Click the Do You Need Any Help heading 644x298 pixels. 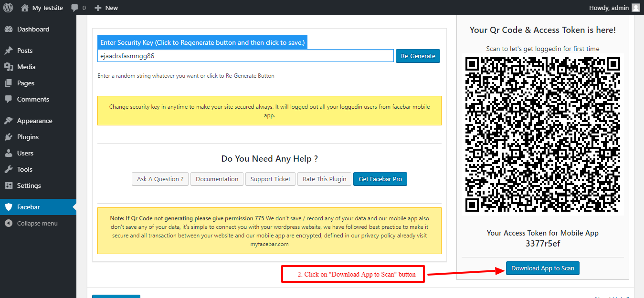click(x=269, y=159)
